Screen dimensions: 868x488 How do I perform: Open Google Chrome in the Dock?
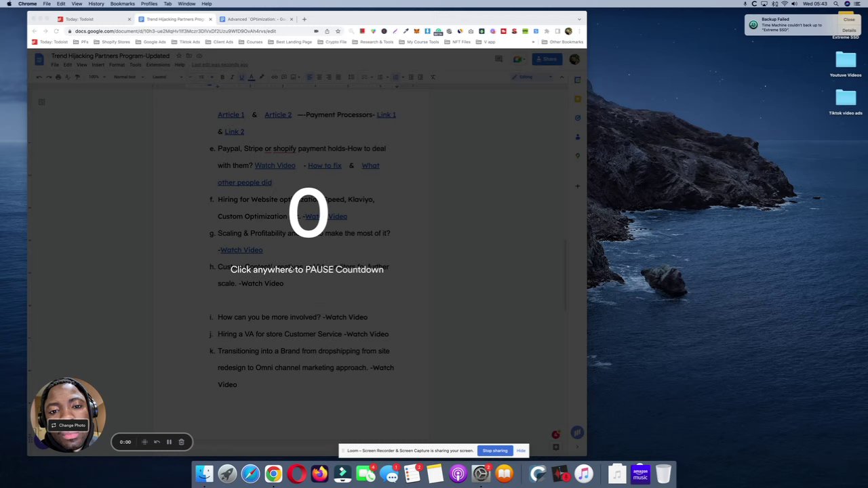coord(273,473)
